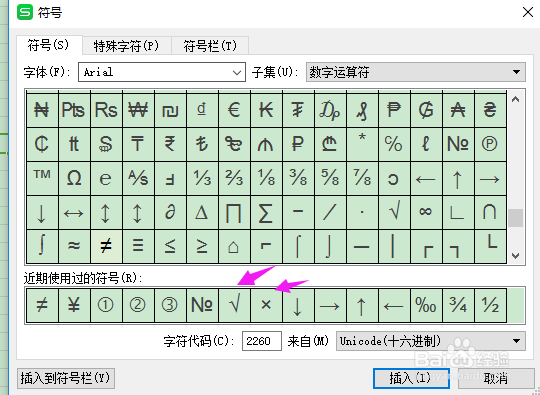Select the intersection ∩ symbol

click(490, 212)
